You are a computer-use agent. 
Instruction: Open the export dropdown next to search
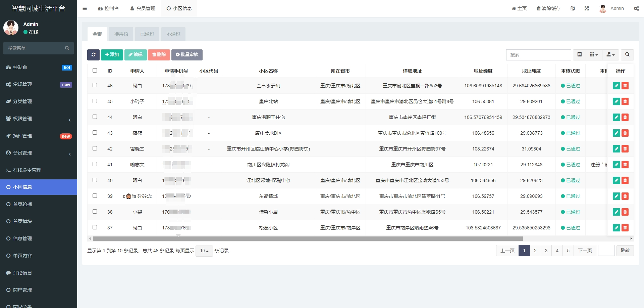tap(610, 54)
